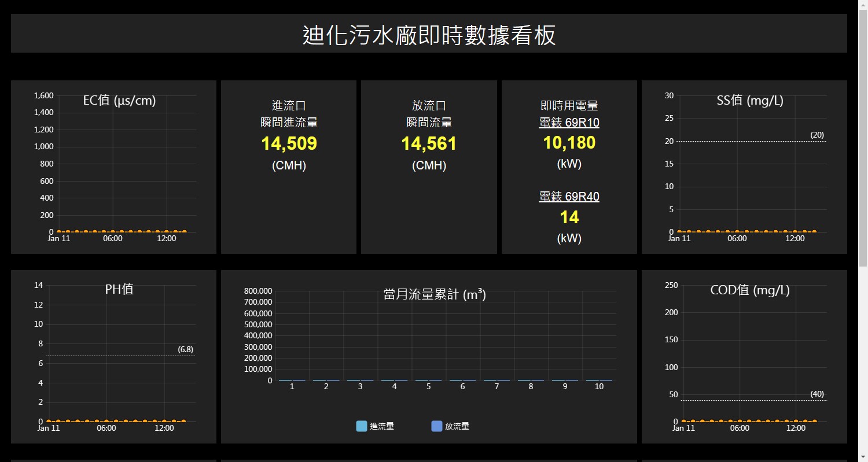Click day 10 bar in monthly flow chart
Viewport: 868px width, 462px height.
[x=599, y=380]
